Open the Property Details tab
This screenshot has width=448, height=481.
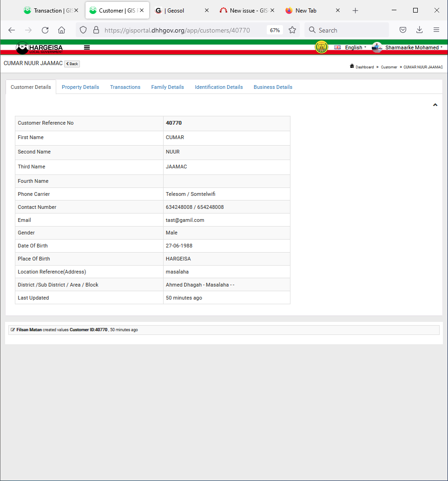(80, 87)
